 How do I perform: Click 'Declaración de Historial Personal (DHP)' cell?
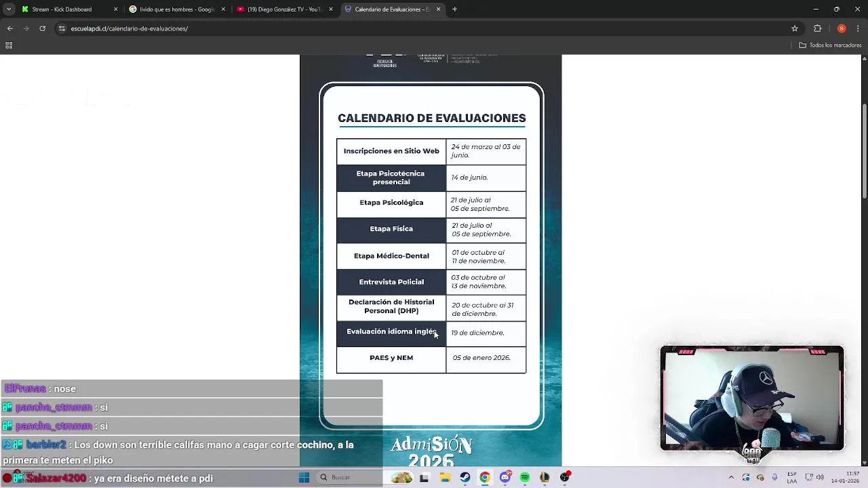391,306
